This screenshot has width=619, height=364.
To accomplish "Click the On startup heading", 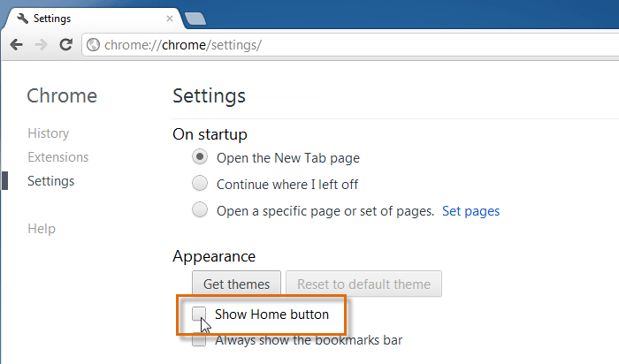I will 210,134.
